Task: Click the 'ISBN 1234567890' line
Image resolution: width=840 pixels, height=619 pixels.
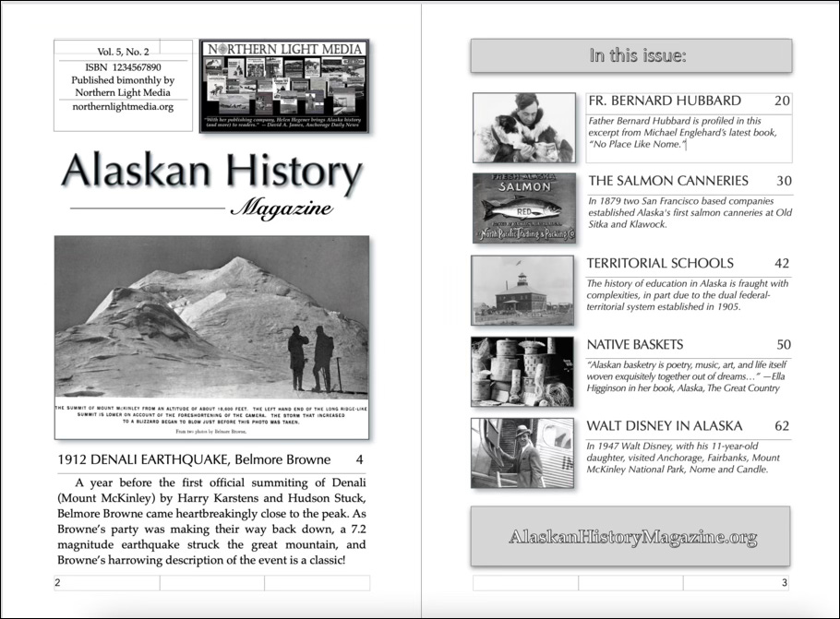Action: tap(123, 67)
